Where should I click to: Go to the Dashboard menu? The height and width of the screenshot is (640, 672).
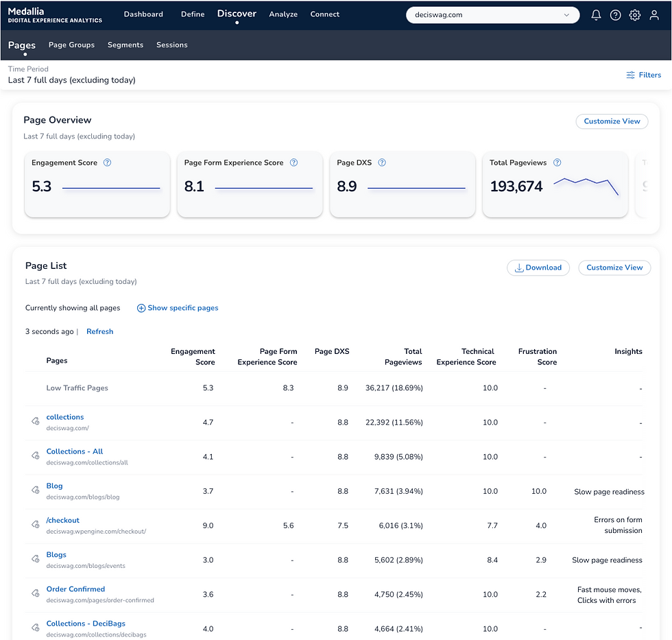143,14
